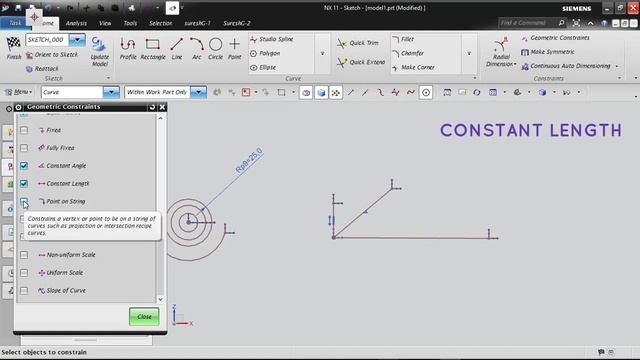Choose the Polygon tool

pyautogui.click(x=265, y=53)
